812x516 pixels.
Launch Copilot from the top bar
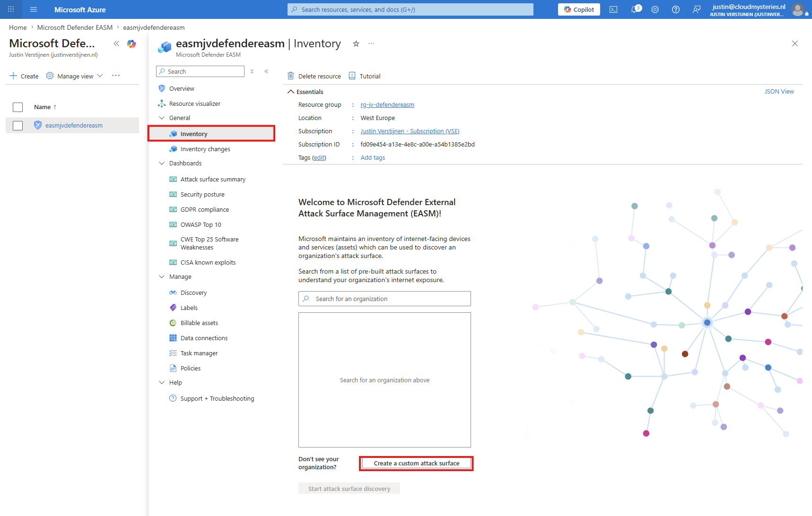coord(579,9)
